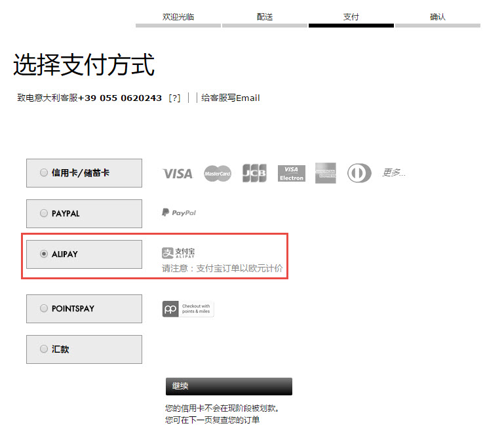Screen dimensions: 504x436
Task: Click the American Express logo
Action: [326, 173]
